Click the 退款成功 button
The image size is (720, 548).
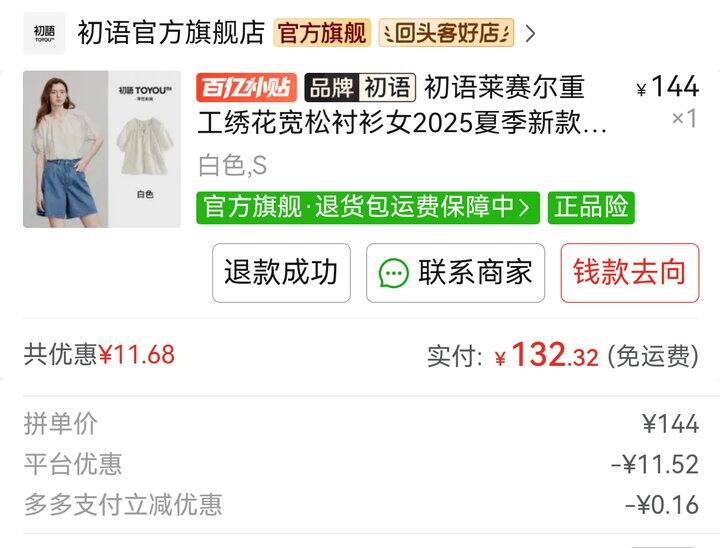pos(281,273)
